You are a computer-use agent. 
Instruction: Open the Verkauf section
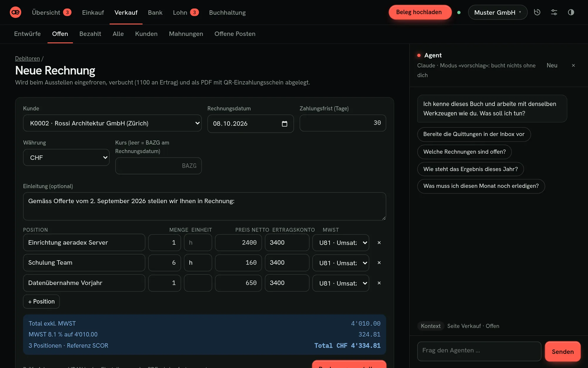(126, 12)
